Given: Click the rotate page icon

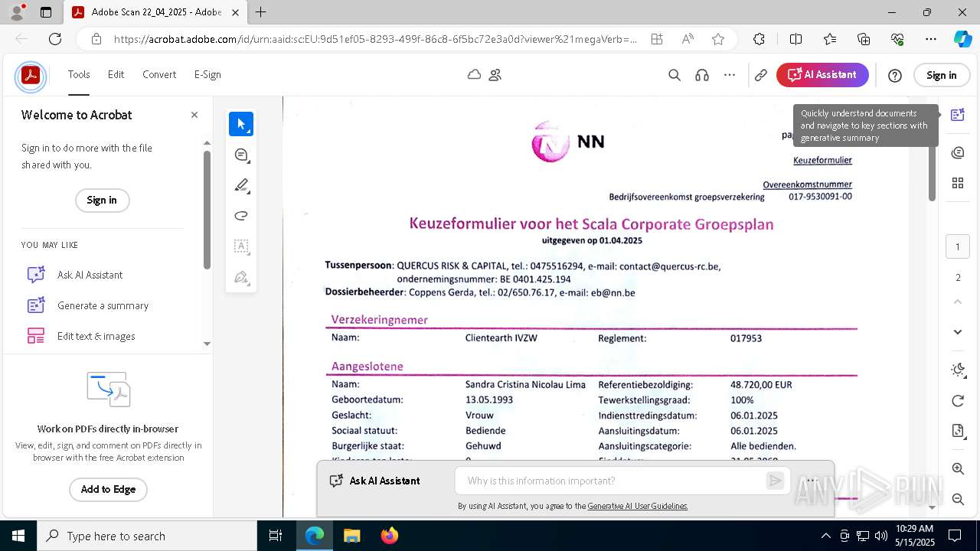Looking at the screenshot, I should 958,401.
